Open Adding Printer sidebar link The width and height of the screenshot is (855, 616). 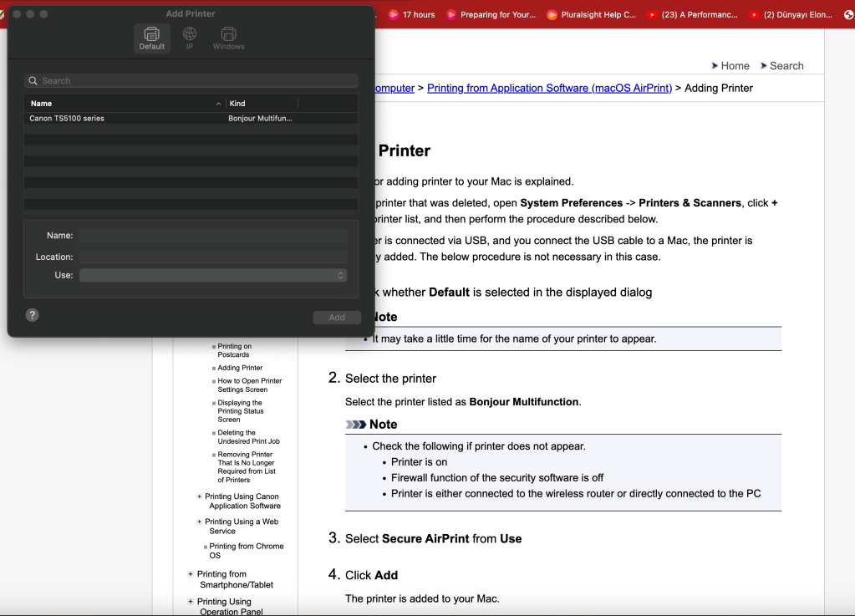pyautogui.click(x=240, y=368)
